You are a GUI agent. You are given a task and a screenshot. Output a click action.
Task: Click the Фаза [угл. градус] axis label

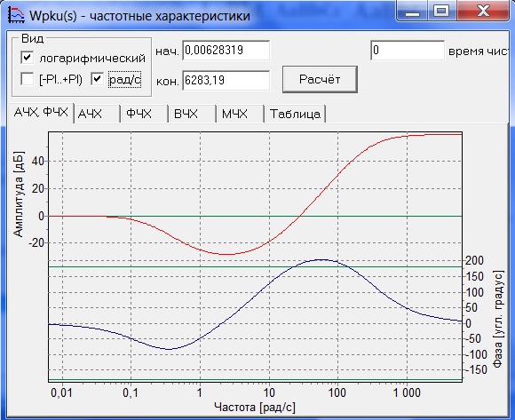[x=498, y=319]
